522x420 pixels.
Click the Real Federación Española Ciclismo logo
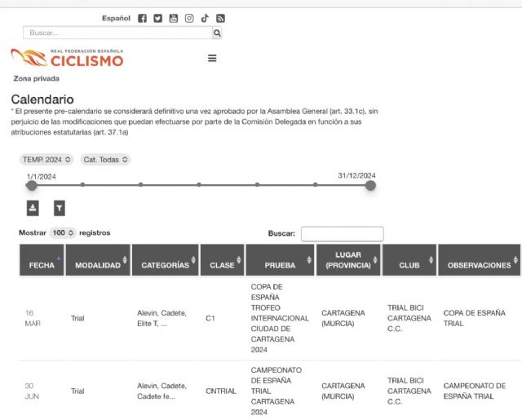point(67,58)
